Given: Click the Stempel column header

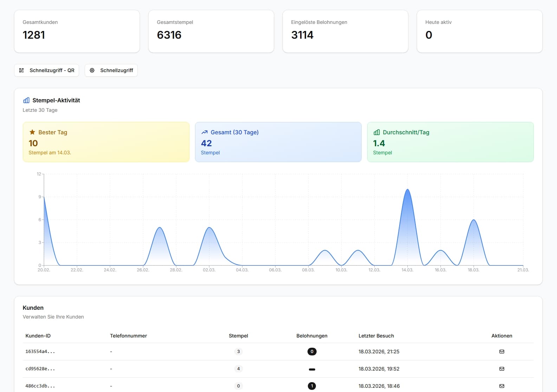Looking at the screenshot, I should tap(239, 336).
